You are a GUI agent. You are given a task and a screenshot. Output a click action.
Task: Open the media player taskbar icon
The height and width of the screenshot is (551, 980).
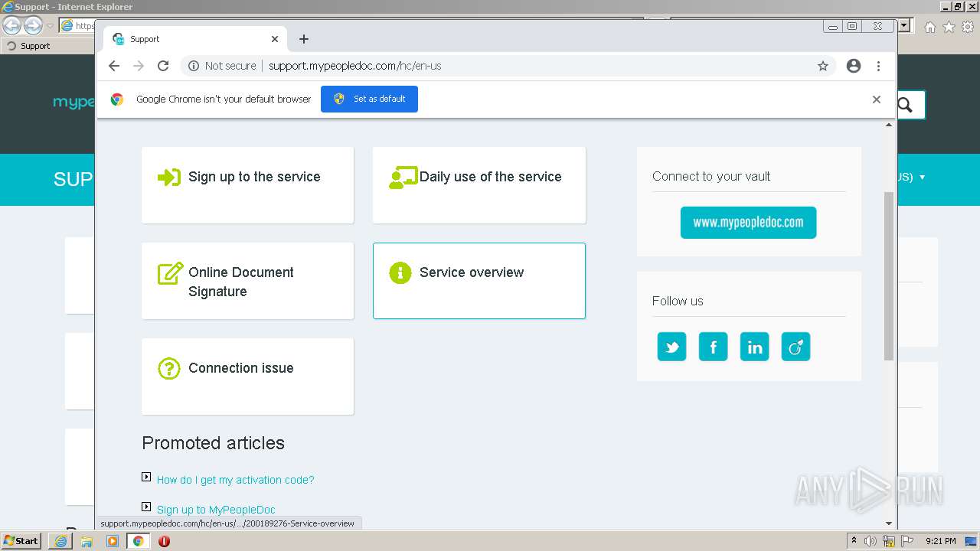point(113,541)
